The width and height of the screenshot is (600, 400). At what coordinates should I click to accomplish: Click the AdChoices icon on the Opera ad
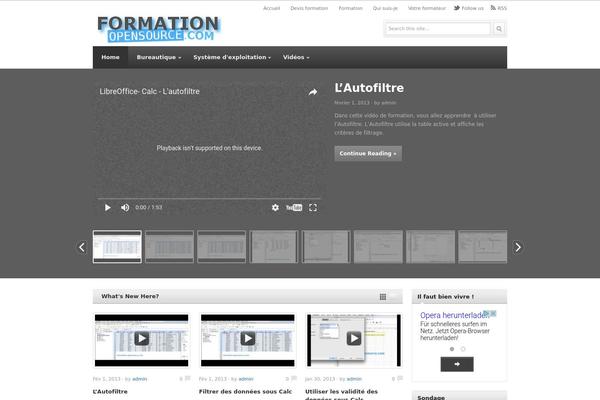click(x=486, y=313)
